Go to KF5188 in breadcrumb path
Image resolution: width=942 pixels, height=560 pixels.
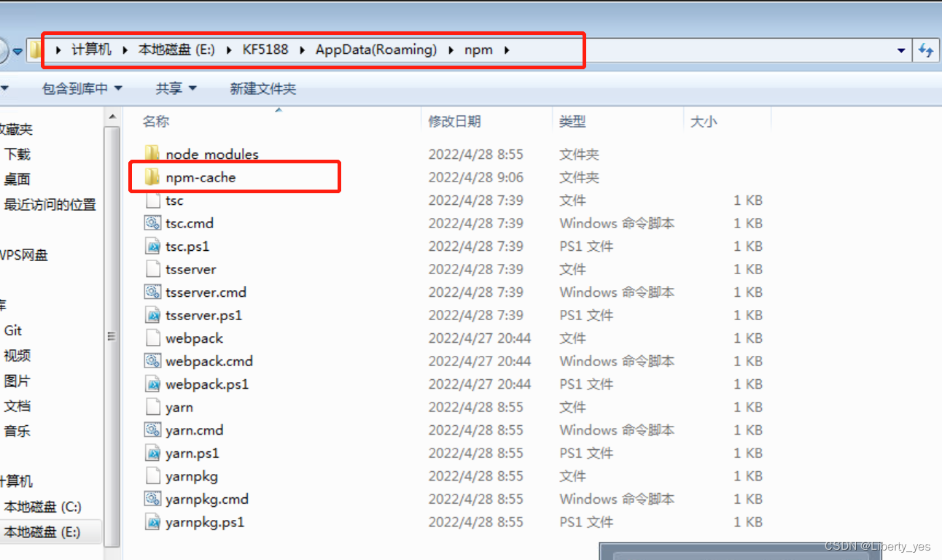pos(265,50)
